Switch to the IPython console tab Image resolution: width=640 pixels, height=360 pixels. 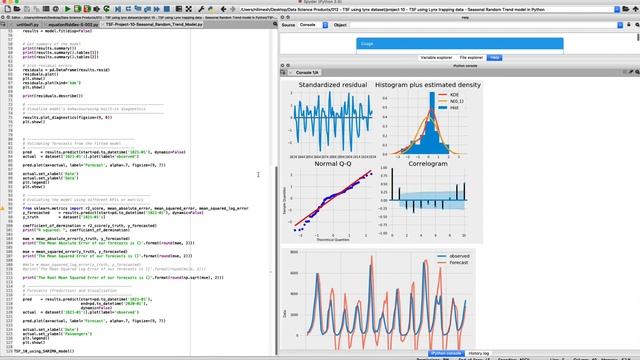pos(446,353)
